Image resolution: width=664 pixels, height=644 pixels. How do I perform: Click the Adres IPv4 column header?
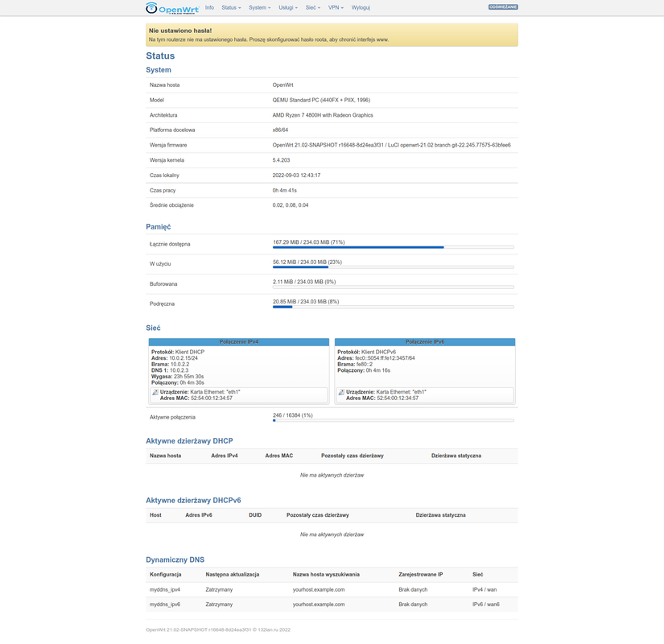coord(225,456)
